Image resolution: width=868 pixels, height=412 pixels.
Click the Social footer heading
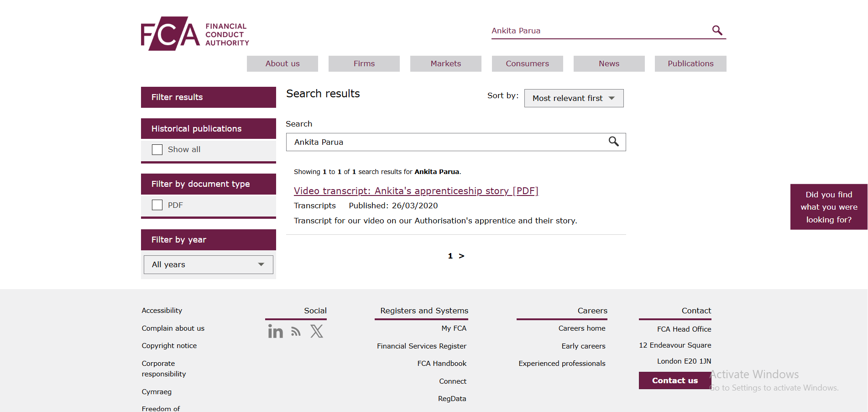click(315, 311)
